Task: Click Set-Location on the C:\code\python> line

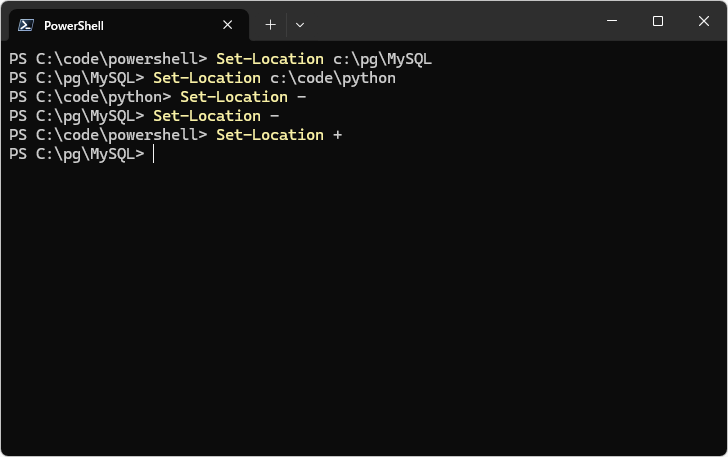Action: point(234,97)
